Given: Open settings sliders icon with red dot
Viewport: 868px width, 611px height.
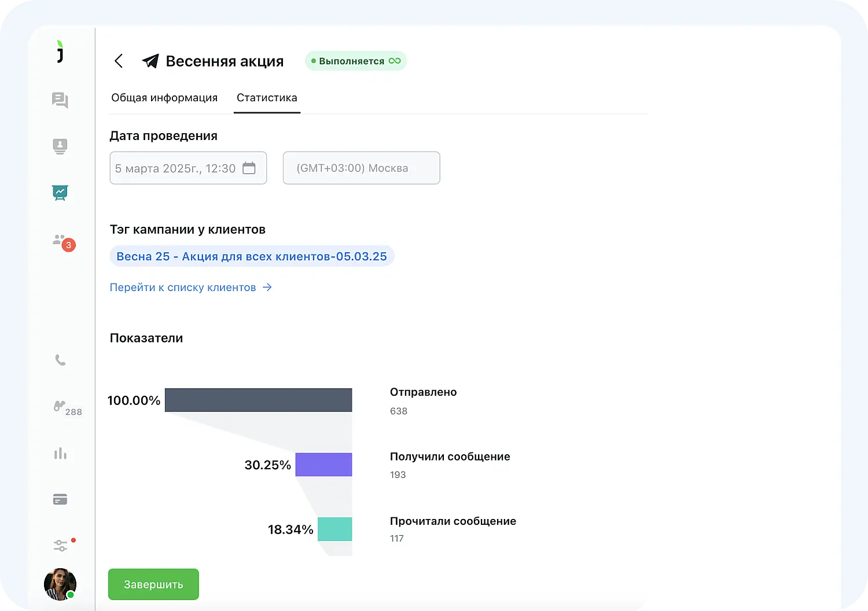Looking at the screenshot, I should [x=60, y=544].
